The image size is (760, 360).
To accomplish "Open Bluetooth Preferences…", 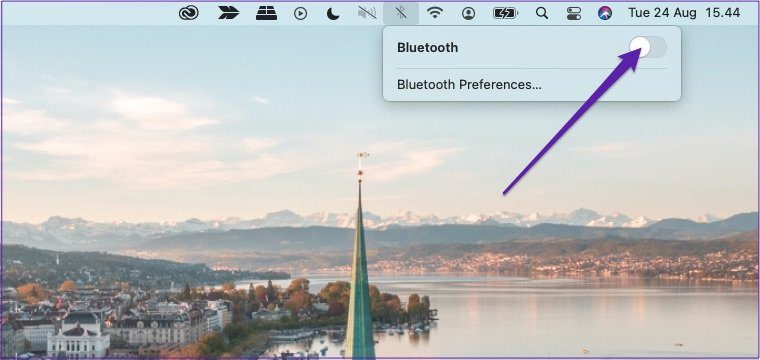I will (x=469, y=85).
